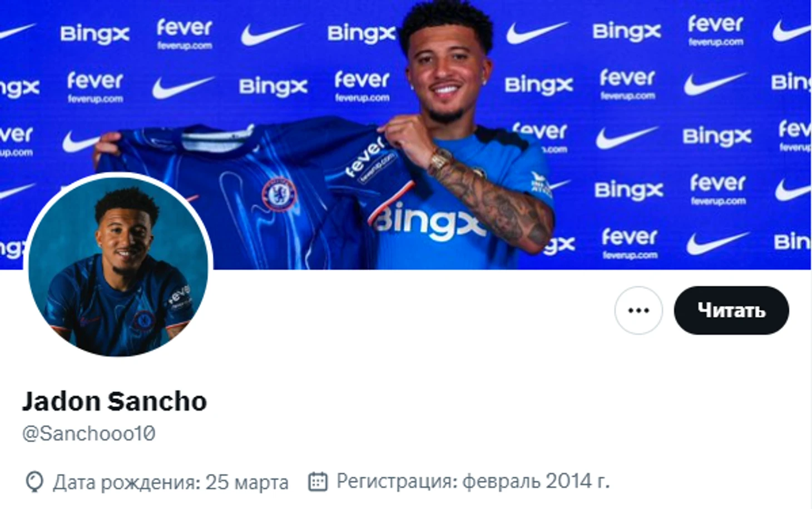Click the Chelsea crest on the held-up jersey
This screenshot has width=812, height=509.
[279, 194]
